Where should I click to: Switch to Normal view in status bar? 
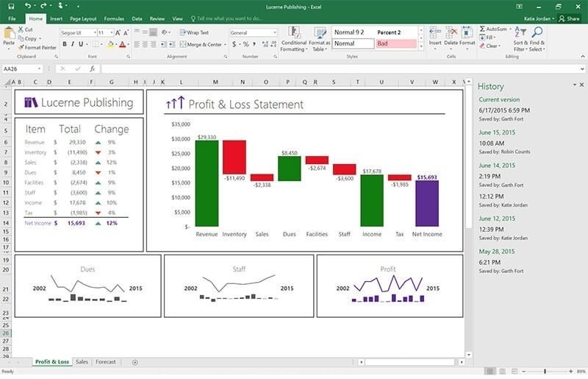[490, 371]
